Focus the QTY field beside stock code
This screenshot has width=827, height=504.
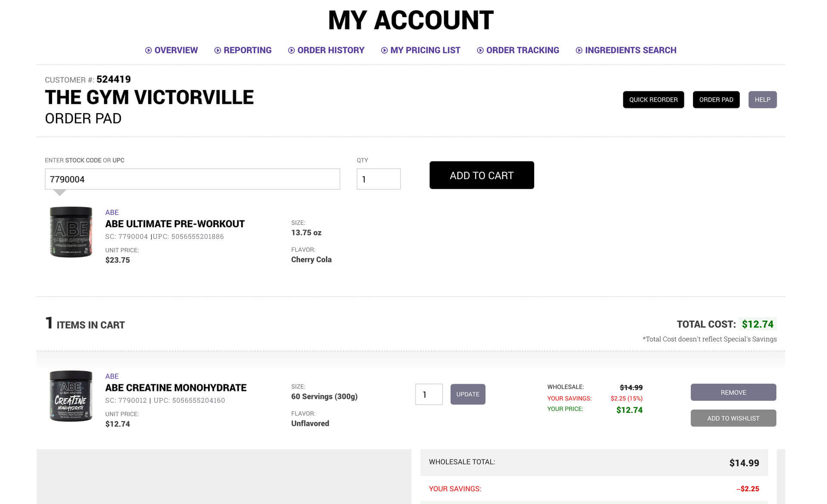(378, 179)
